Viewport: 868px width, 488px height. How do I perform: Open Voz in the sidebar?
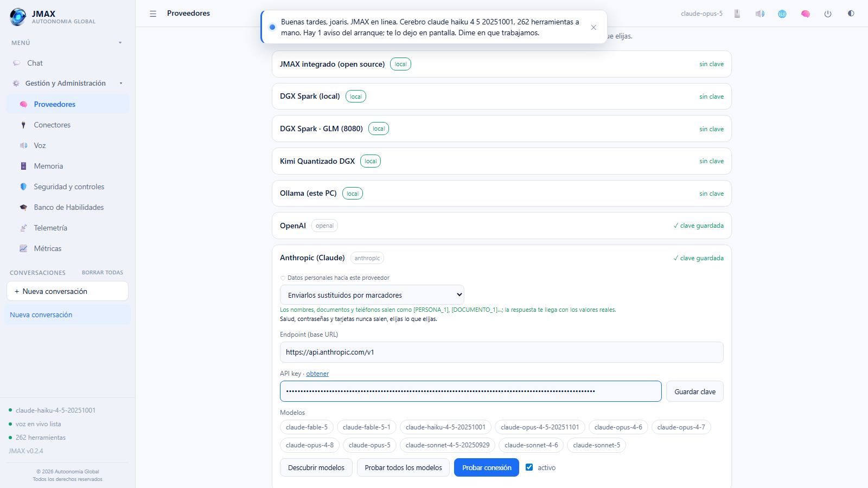pos(67,145)
